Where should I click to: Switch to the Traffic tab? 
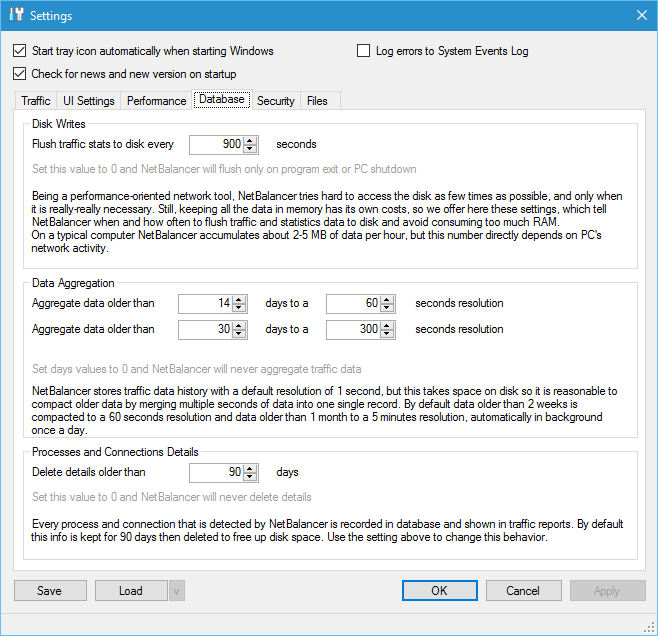36,101
